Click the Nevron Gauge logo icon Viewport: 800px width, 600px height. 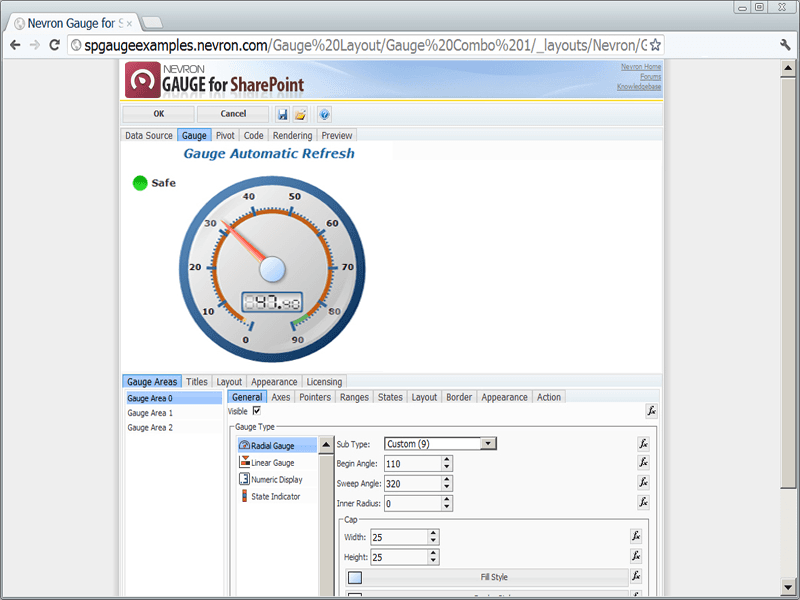(142, 80)
